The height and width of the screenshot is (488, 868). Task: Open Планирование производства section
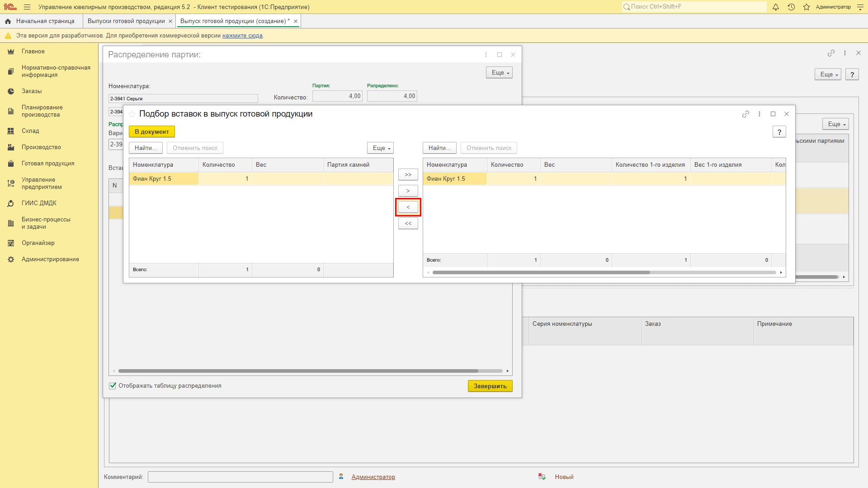click(42, 111)
